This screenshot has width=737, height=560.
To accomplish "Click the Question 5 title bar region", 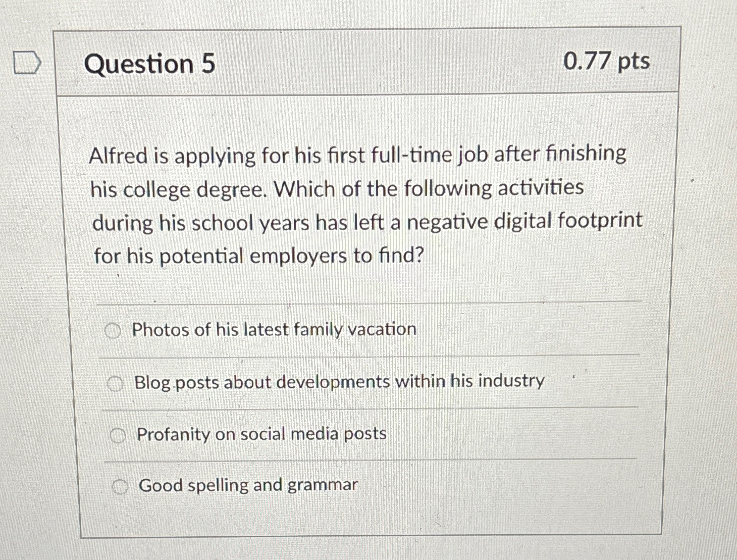I will pyautogui.click(x=368, y=64).
